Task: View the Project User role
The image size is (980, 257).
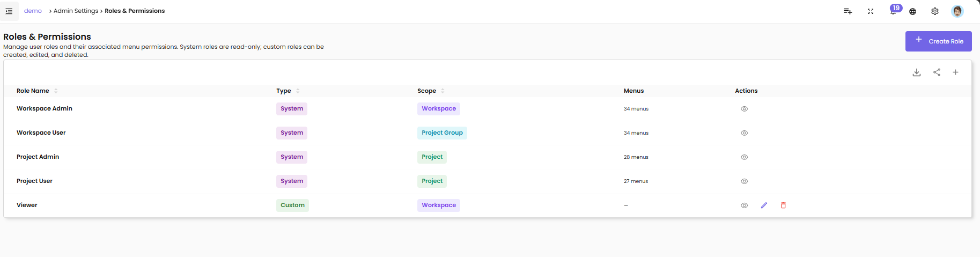Action: point(744,181)
